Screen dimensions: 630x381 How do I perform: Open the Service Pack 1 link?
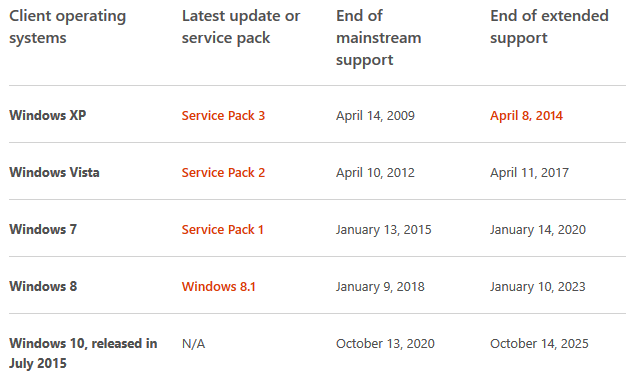click(223, 230)
